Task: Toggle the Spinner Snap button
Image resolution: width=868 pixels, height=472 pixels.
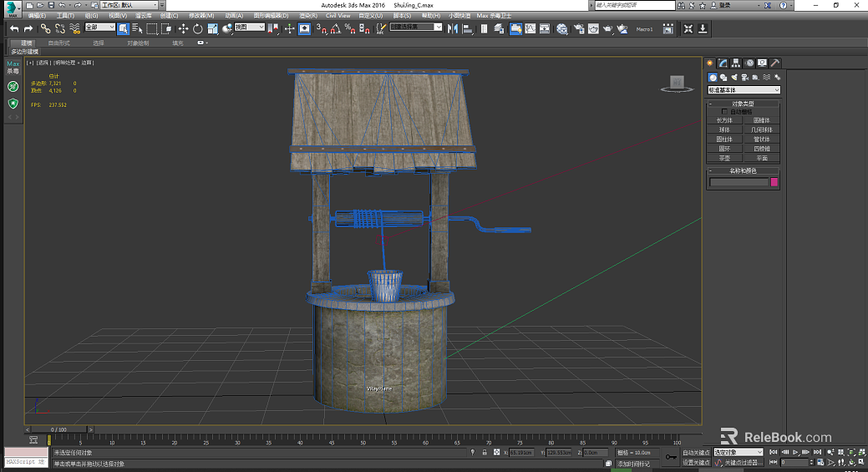Action: pos(364,28)
